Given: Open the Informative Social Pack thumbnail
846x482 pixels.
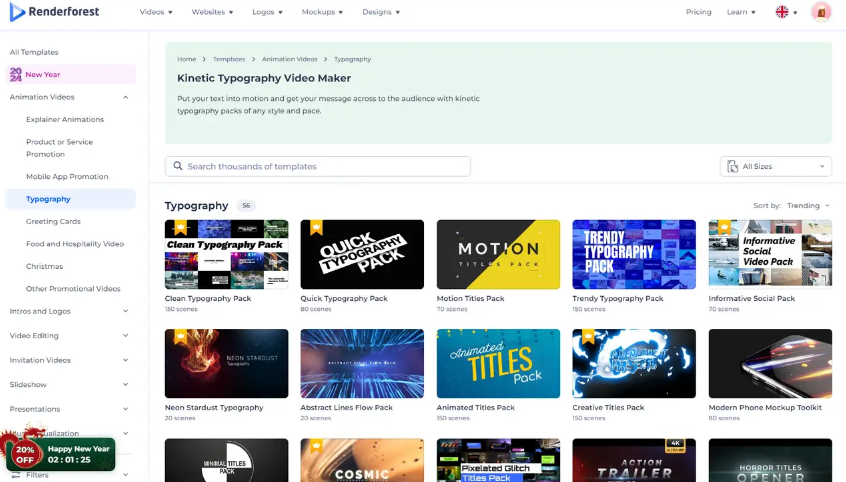Looking at the screenshot, I should [770, 254].
